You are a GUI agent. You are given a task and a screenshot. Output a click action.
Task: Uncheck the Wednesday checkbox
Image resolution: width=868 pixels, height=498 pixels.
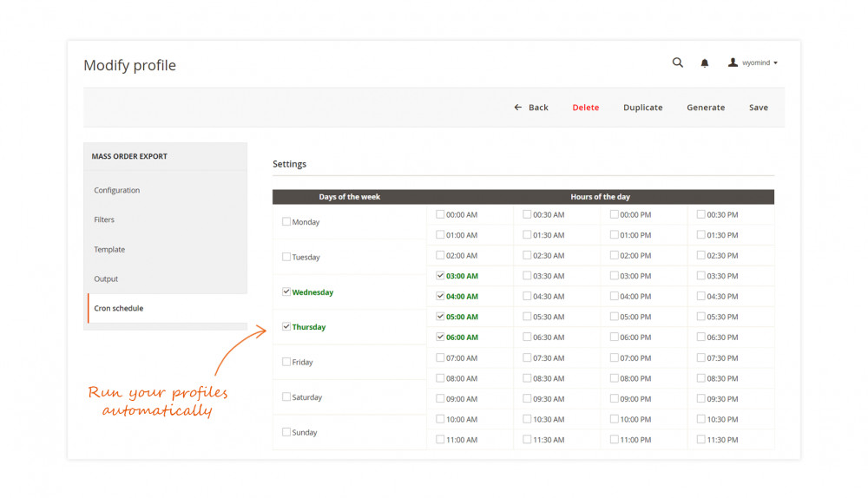[286, 292]
